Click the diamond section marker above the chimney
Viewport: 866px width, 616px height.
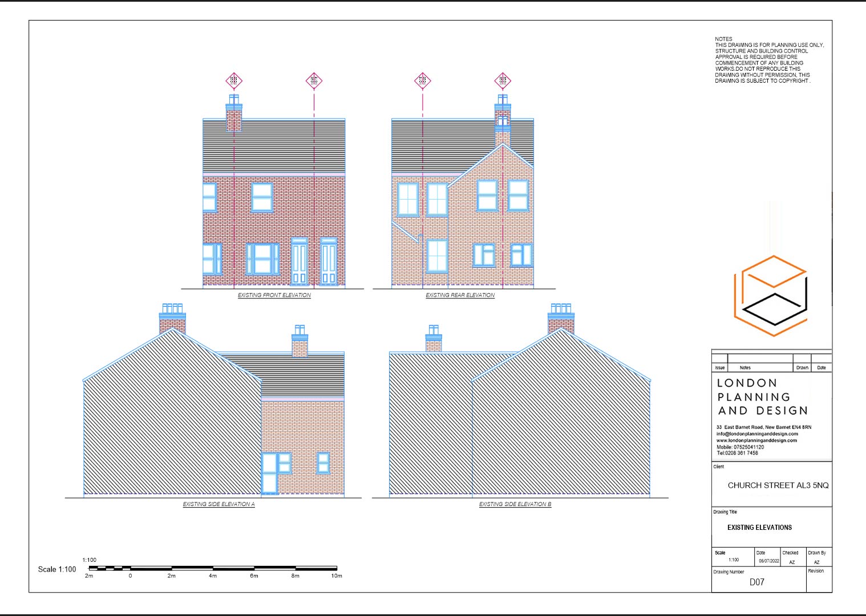pos(234,80)
